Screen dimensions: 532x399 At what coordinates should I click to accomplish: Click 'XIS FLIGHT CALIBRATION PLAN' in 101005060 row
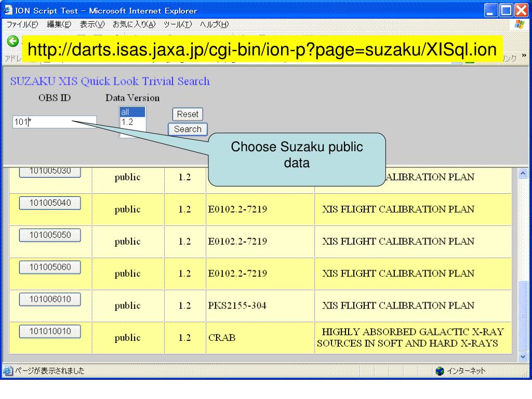click(398, 273)
